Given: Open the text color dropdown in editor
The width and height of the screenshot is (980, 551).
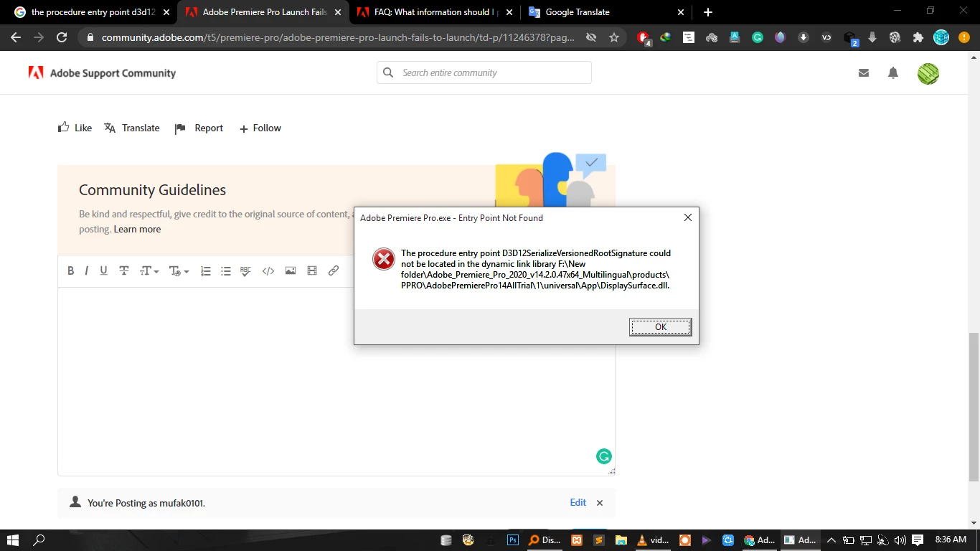Looking at the screenshot, I should click(x=179, y=270).
